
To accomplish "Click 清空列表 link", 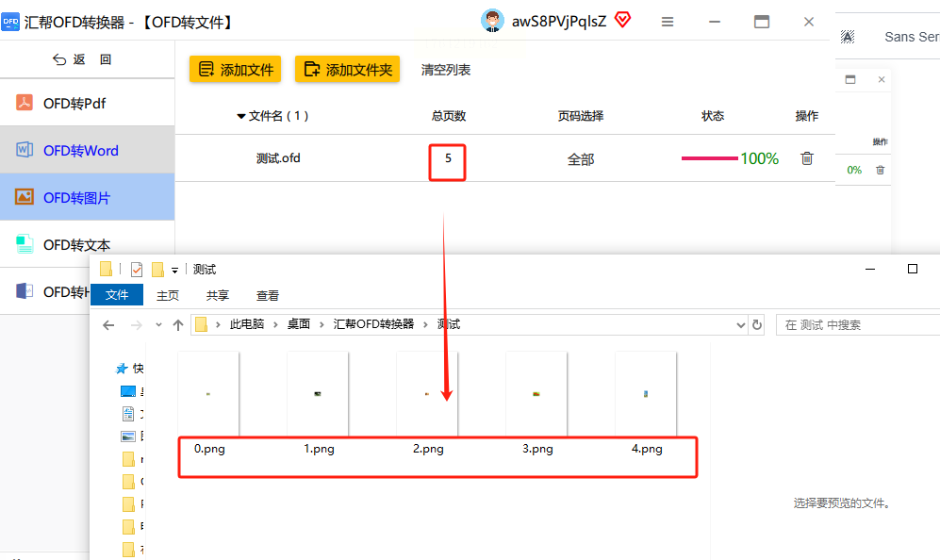I will [x=445, y=70].
